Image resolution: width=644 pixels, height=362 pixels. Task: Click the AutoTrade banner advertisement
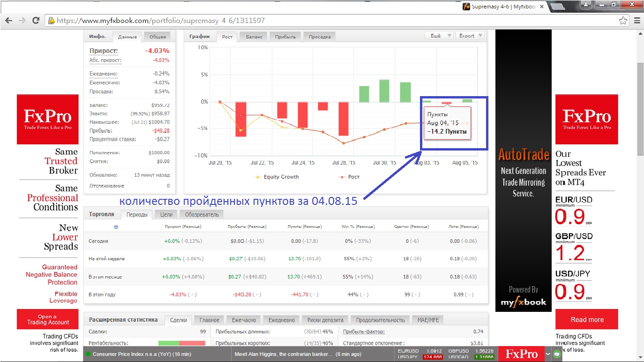tap(523, 170)
